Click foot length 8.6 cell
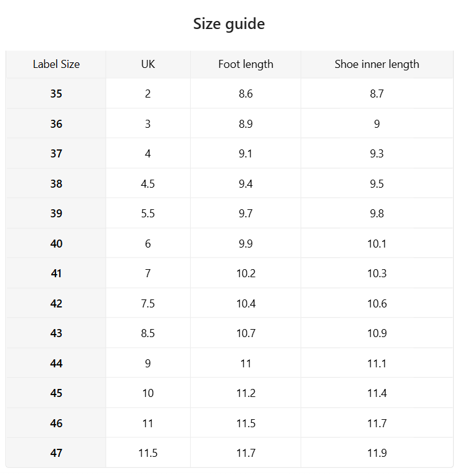This screenshot has height=476, width=458. coord(246,94)
